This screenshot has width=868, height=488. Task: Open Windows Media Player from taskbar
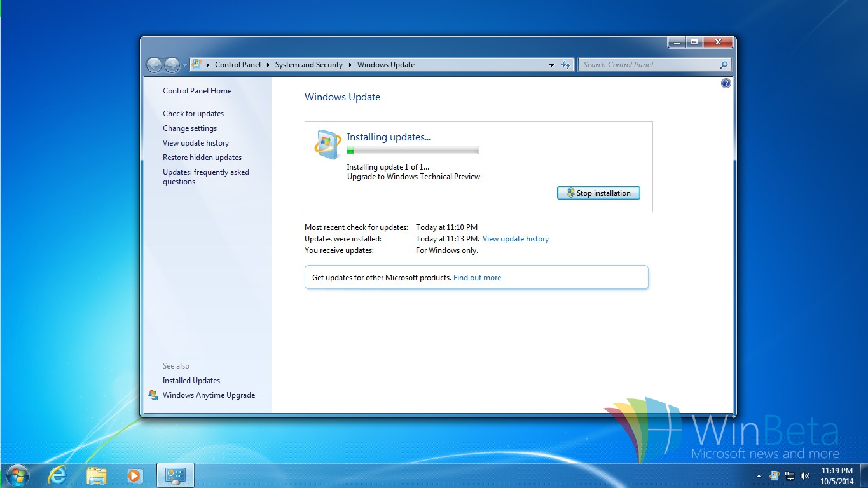[135, 475]
